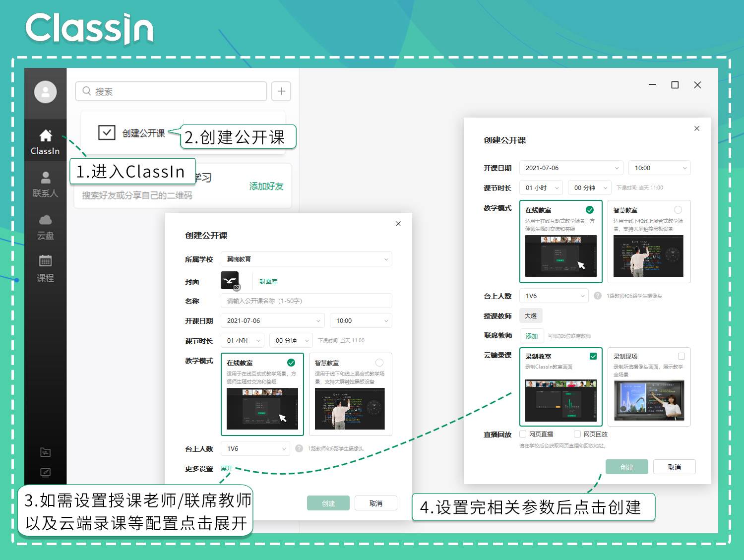Viewport: 744px width, 560px height.
Task: Click the 搜索 search input field
Action: click(x=171, y=91)
